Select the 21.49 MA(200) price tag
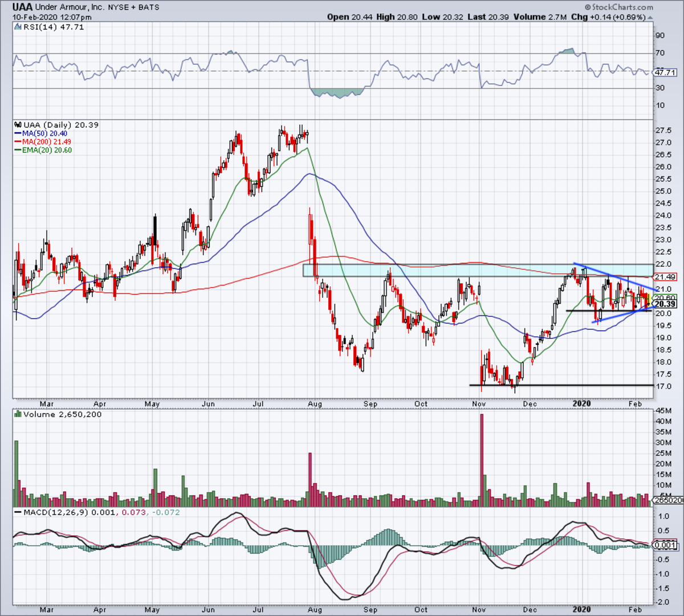 tap(665, 277)
